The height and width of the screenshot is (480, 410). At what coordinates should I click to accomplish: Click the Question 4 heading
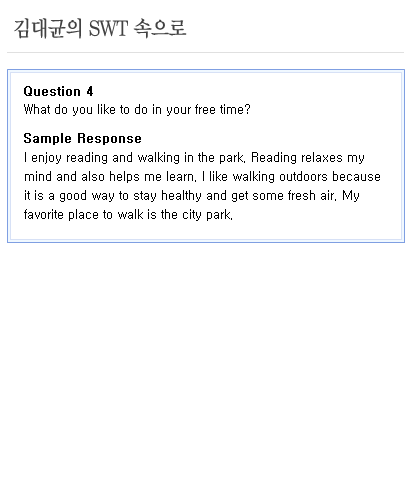tap(58, 91)
